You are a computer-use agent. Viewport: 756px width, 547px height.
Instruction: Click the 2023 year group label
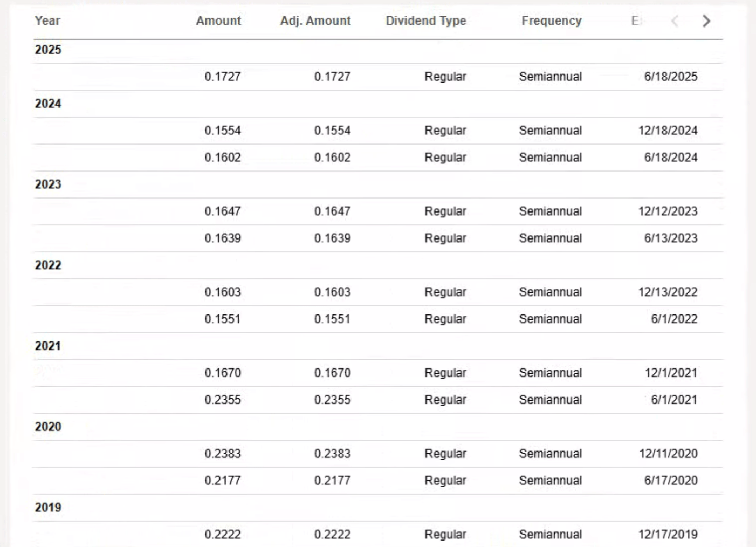pyautogui.click(x=48, y=184)
